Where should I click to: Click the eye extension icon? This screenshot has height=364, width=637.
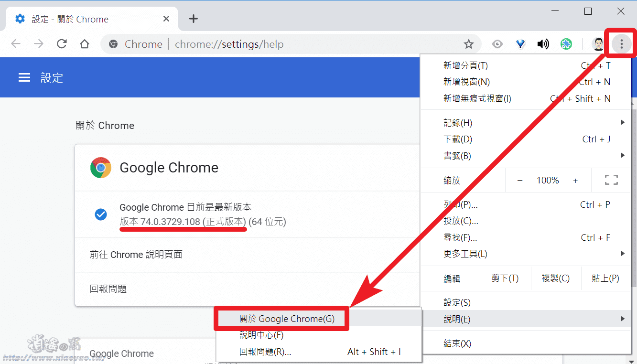497,44
